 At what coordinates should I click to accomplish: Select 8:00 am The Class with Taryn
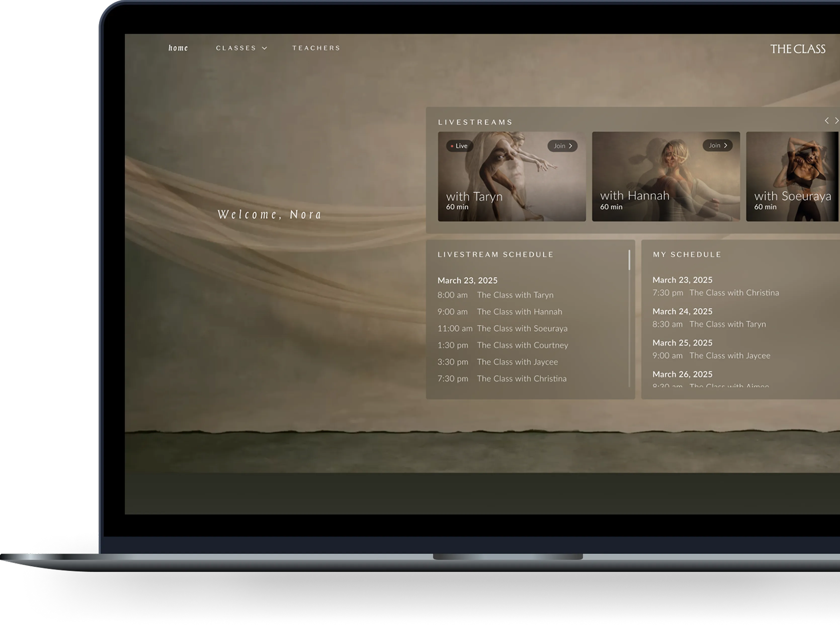coord(495,295)
